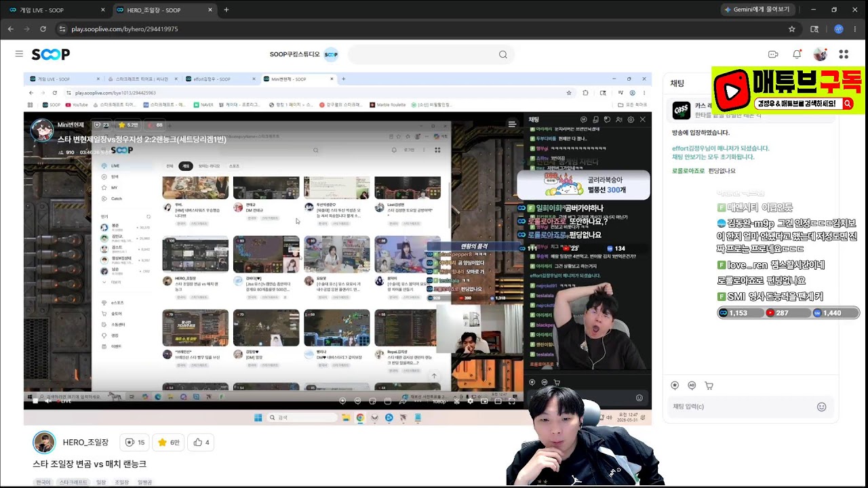Viewport: 868px width, 488px height.
Task: Open the Chrome profile button
Action: click(x=839, y=29)
